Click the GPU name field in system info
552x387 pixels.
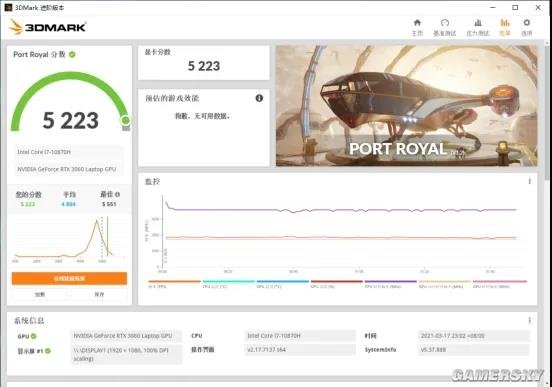point(127,336)
